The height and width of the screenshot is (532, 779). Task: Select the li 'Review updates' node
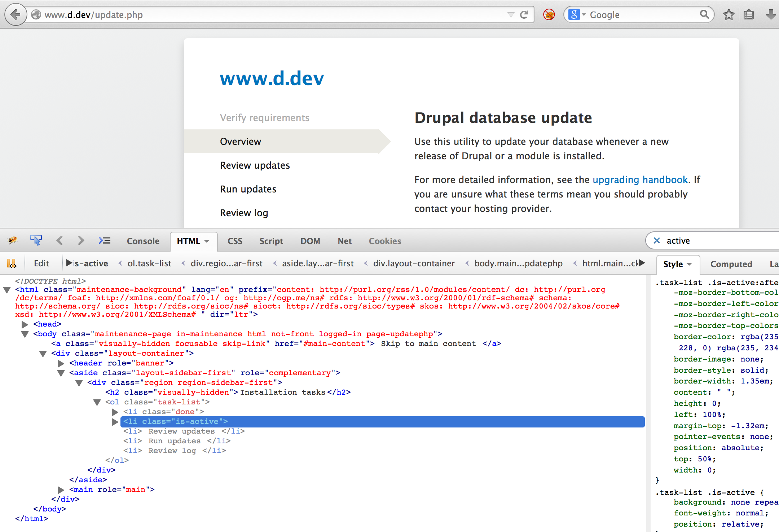tap(184, 431)
